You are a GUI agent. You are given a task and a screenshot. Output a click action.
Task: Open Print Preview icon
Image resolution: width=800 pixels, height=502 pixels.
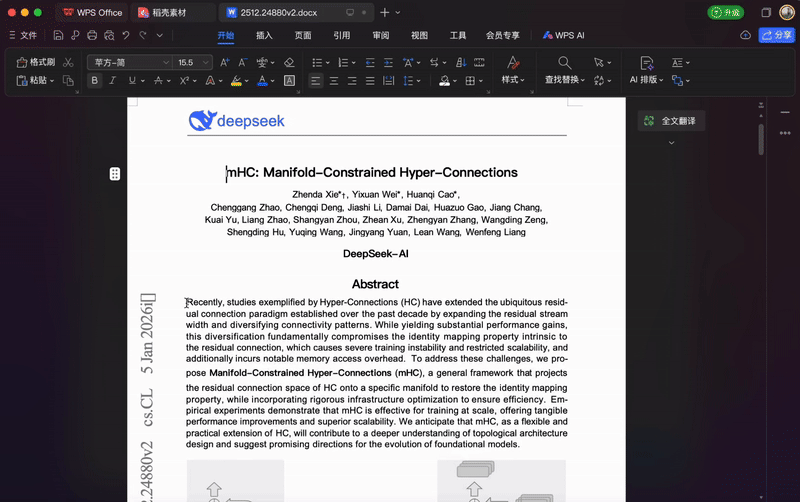pyautogui.click(x=109, y=35)
